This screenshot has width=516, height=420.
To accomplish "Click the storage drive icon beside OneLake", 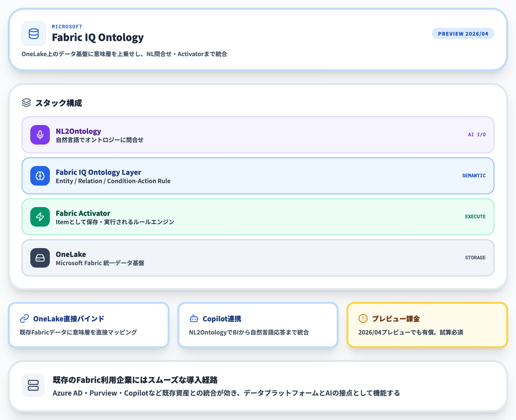I will click(40, 258).
